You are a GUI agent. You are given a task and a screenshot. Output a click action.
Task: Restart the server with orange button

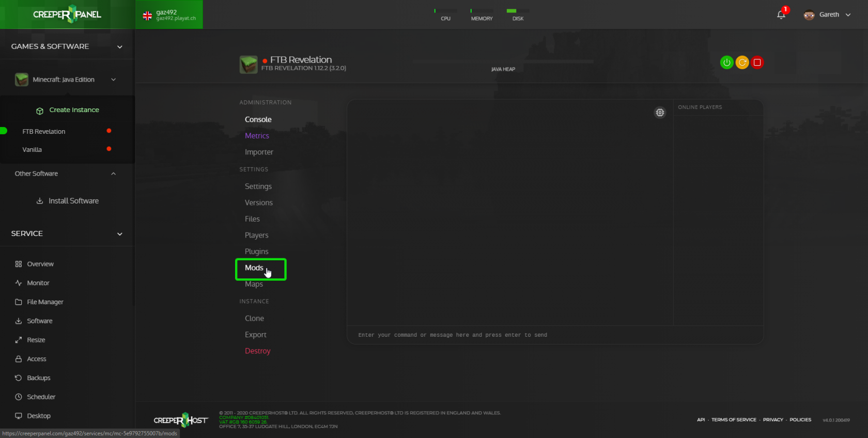742,62
